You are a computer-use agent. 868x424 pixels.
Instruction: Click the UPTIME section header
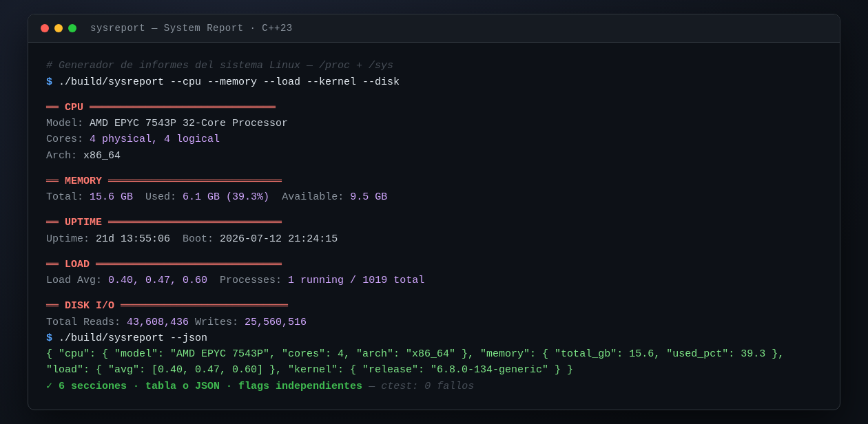(164, 222)
